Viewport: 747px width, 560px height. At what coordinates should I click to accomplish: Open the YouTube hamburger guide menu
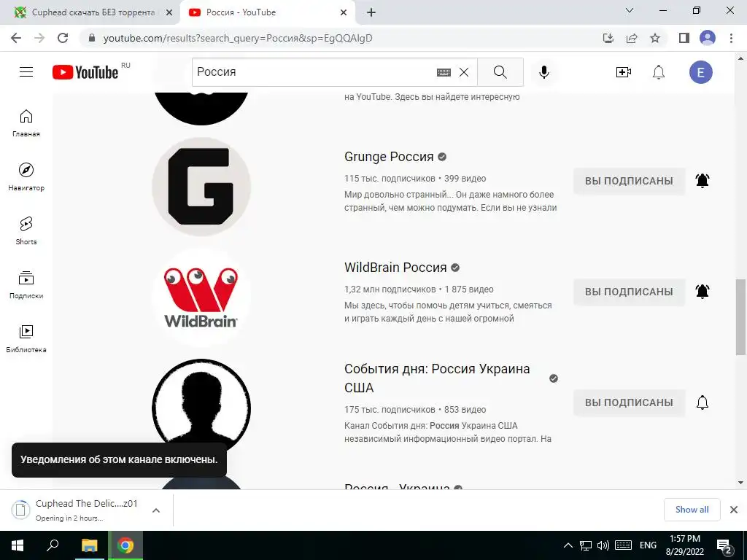pos(26,72)
